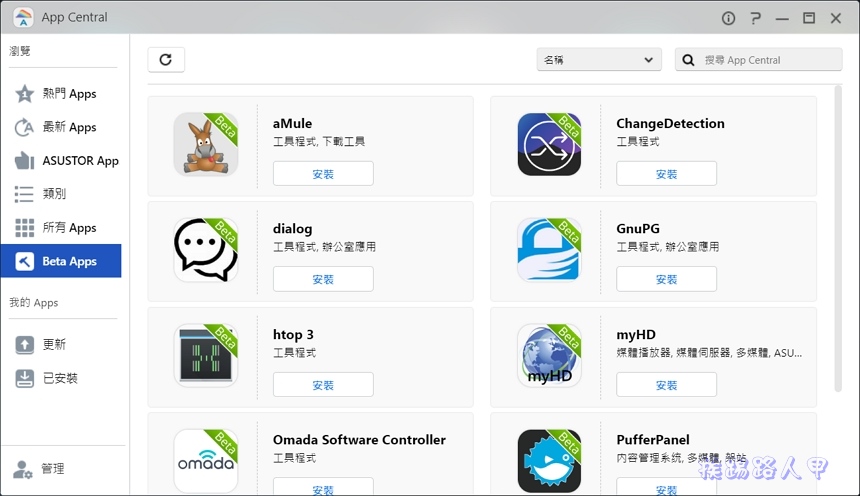Click the 類別 list icon
860x496 pixels.
(24, 194)
